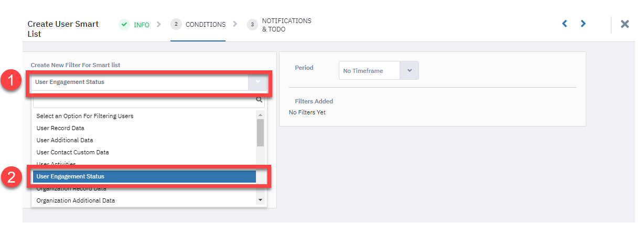Click the green checkmark Info step icon
644x233 pixels.
[x=124, y=25]
